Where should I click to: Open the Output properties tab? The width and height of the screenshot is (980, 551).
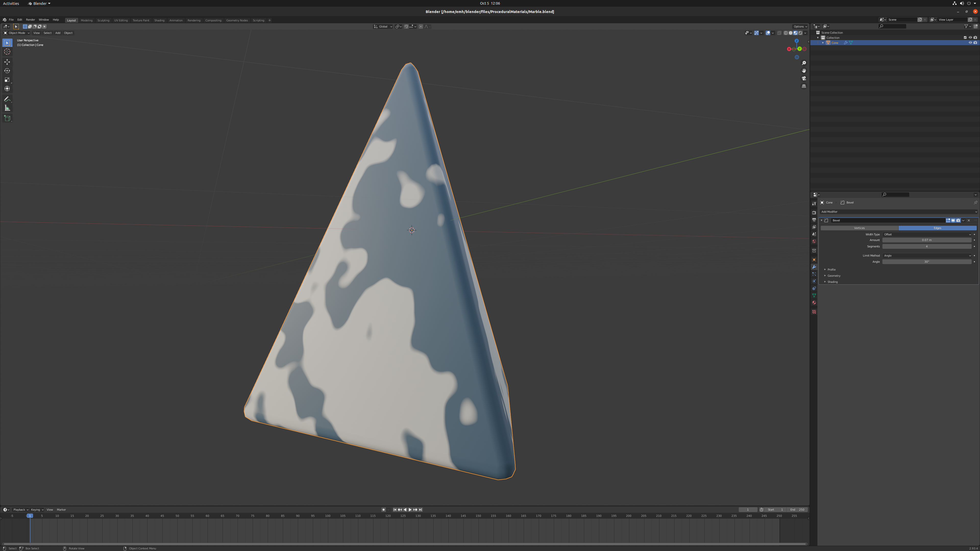(814, 220)
